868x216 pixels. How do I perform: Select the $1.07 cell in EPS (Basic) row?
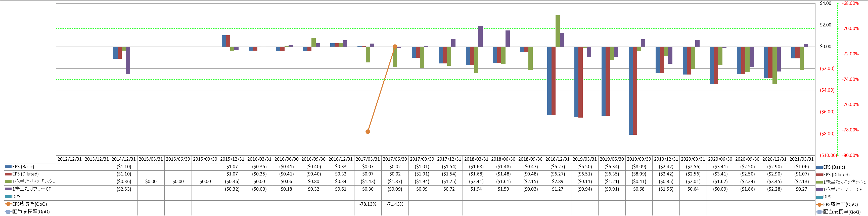point(232,167)
